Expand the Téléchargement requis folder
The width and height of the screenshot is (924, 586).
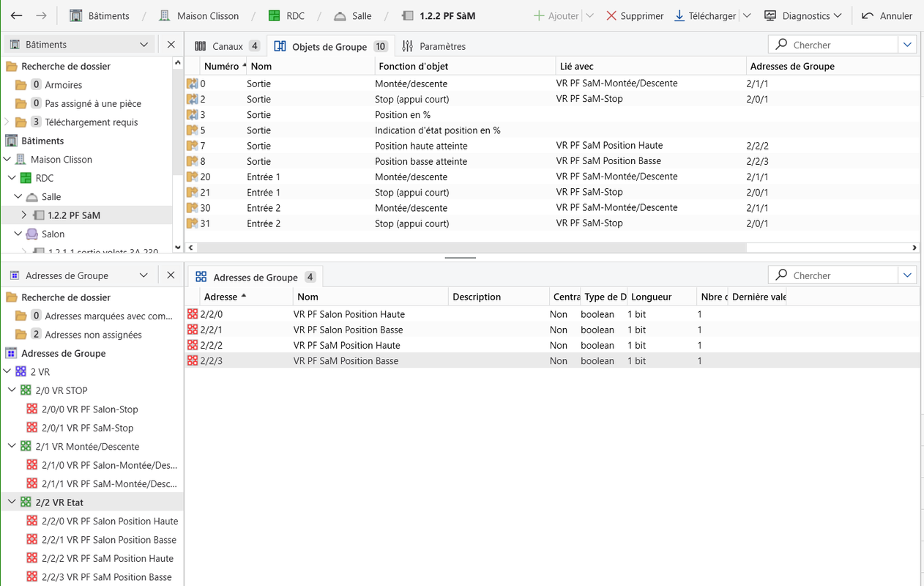point(7,122)
